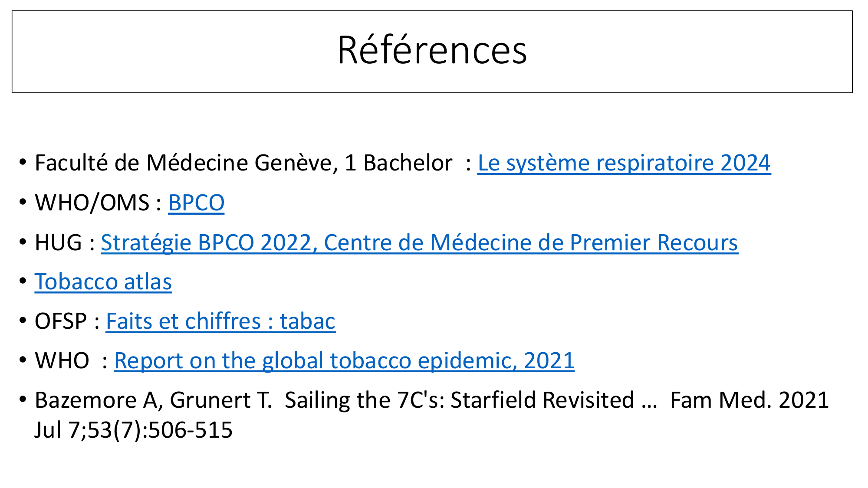Click the HUG label text
The image size is (868, 488).
click(58, 243)
